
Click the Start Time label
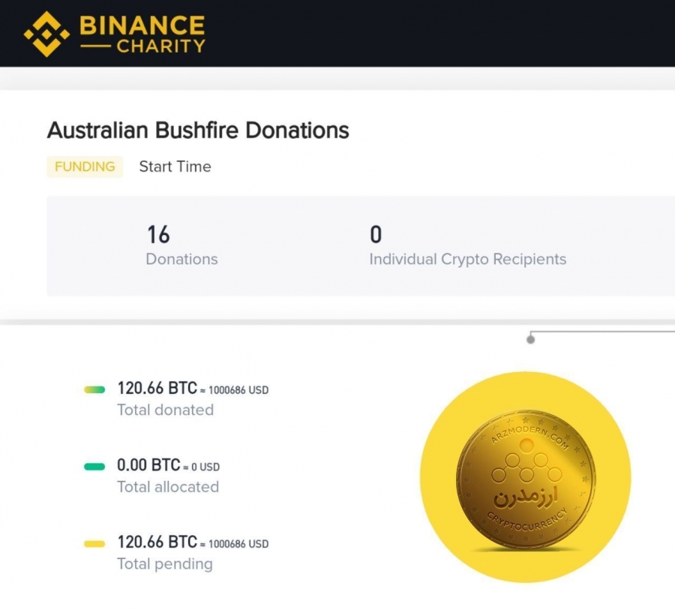click(x=175, y=167)
